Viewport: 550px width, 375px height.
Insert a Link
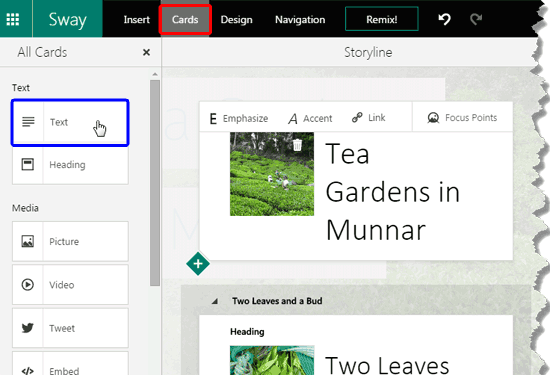click(369, 118)
